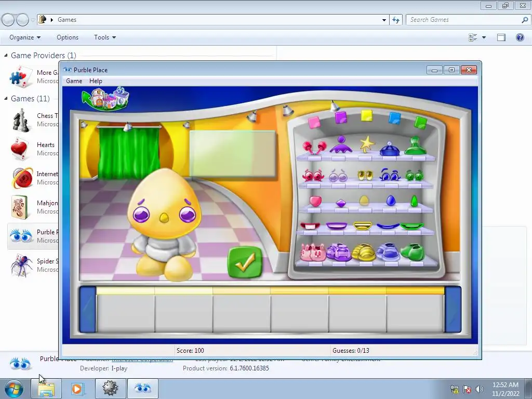The image size is (532, 399).
Task: Click the village return-to-menu icon
Action: (x=106, y=98)
